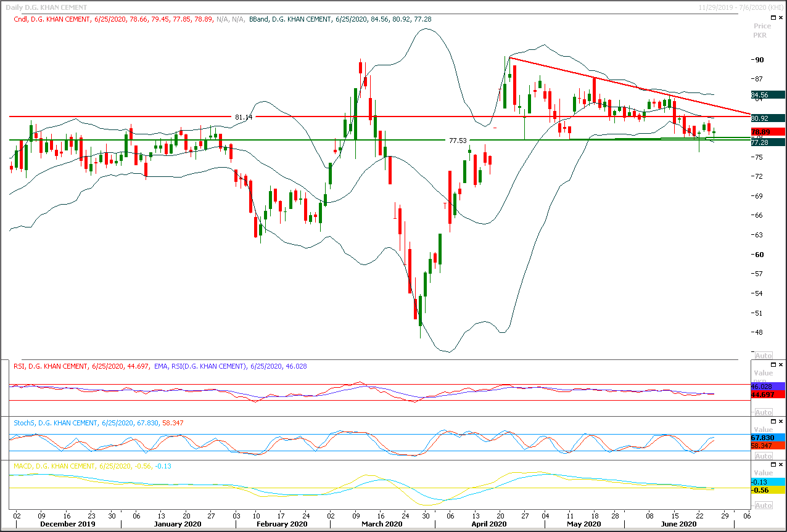
Task: Select the 81.14 resistance line label
Action: (244, 117)
